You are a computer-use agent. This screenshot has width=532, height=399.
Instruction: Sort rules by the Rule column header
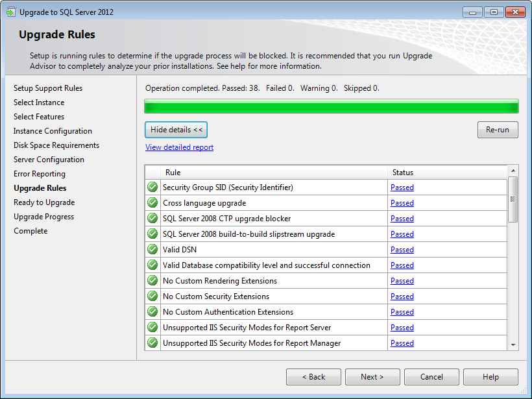[x=274, y=173]
